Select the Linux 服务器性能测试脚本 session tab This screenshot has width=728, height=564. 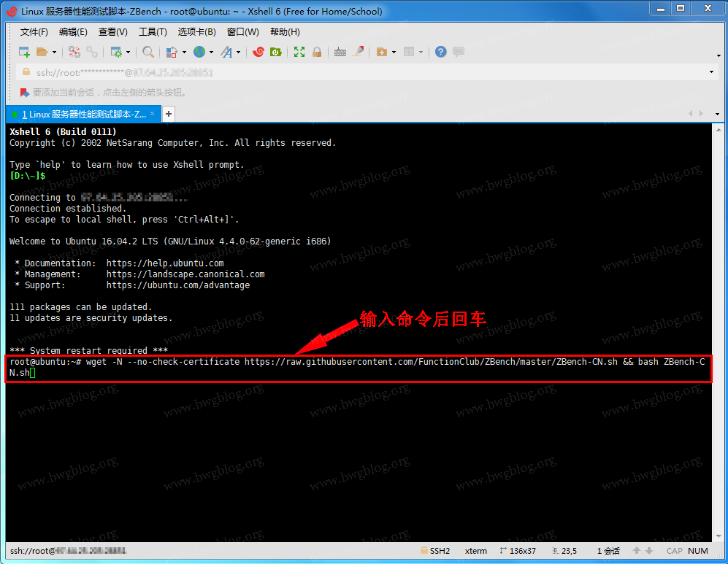tap(83, 114)
